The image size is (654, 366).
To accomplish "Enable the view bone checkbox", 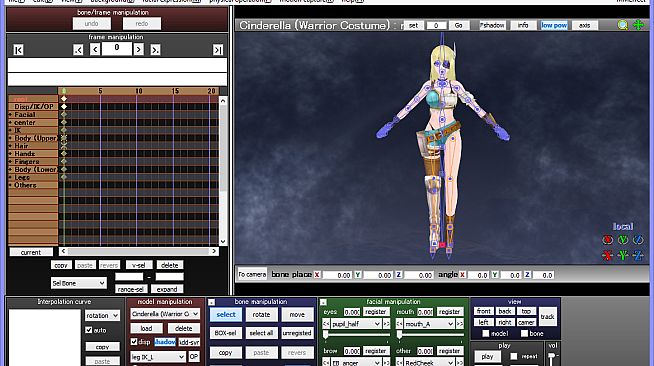I will tap(524, 333).
